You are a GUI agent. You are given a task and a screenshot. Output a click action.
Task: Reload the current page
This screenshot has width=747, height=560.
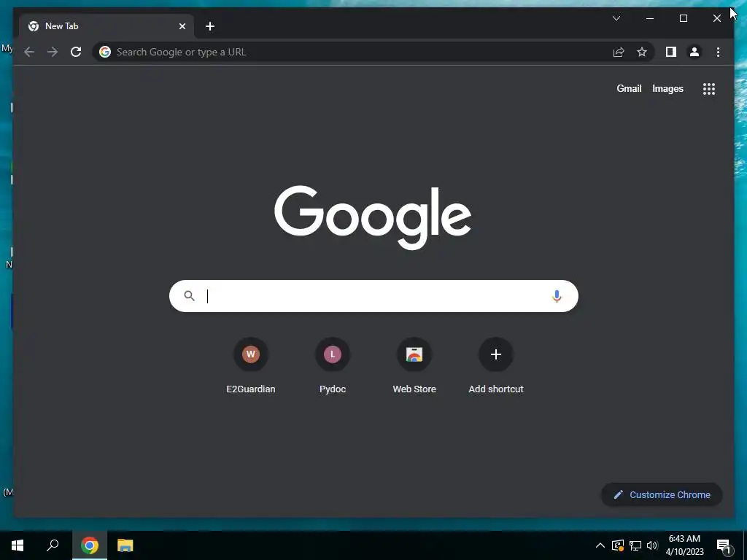pyautogui.click(x=76, y=52)
